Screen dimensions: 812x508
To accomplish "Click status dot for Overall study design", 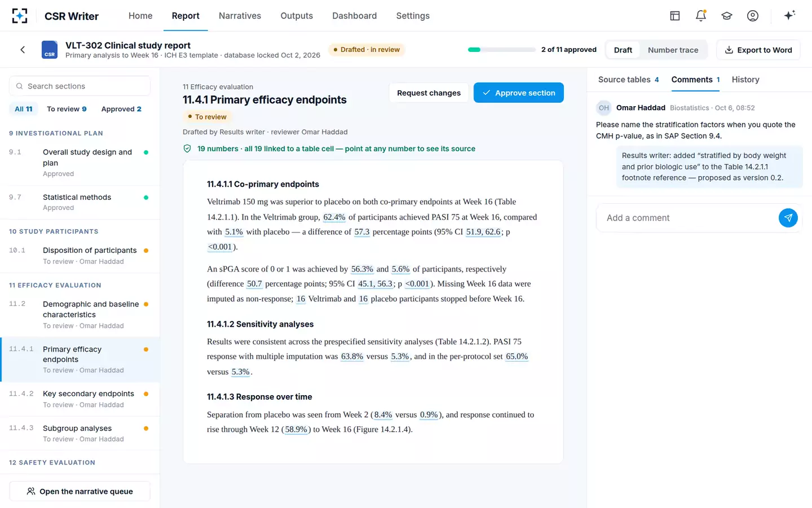I will point(146,152).
